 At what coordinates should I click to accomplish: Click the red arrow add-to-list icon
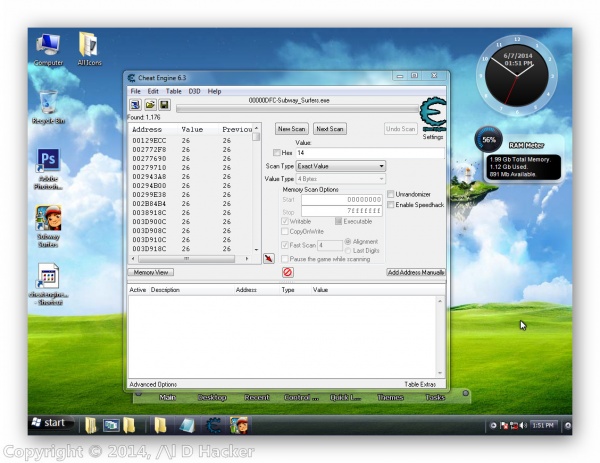click(x=268, y=257)
